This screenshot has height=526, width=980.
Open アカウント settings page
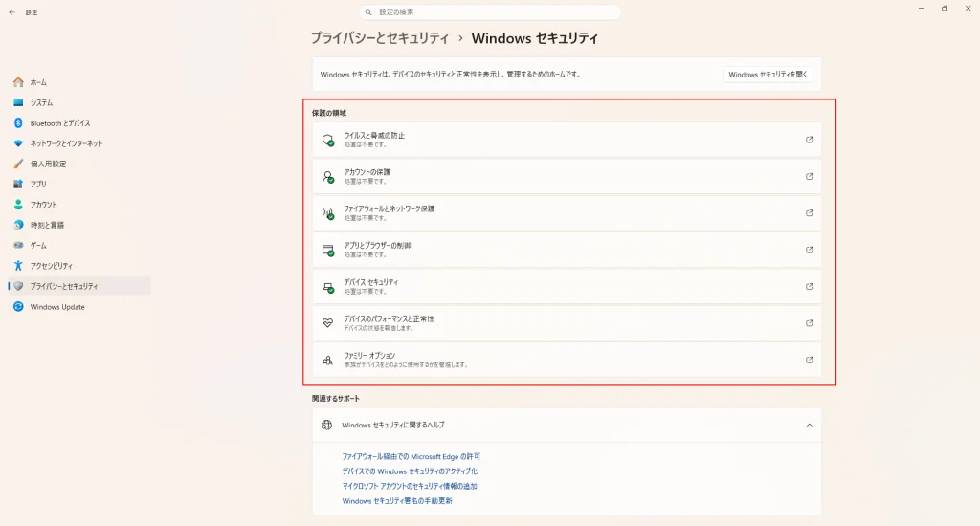[79, 205]
